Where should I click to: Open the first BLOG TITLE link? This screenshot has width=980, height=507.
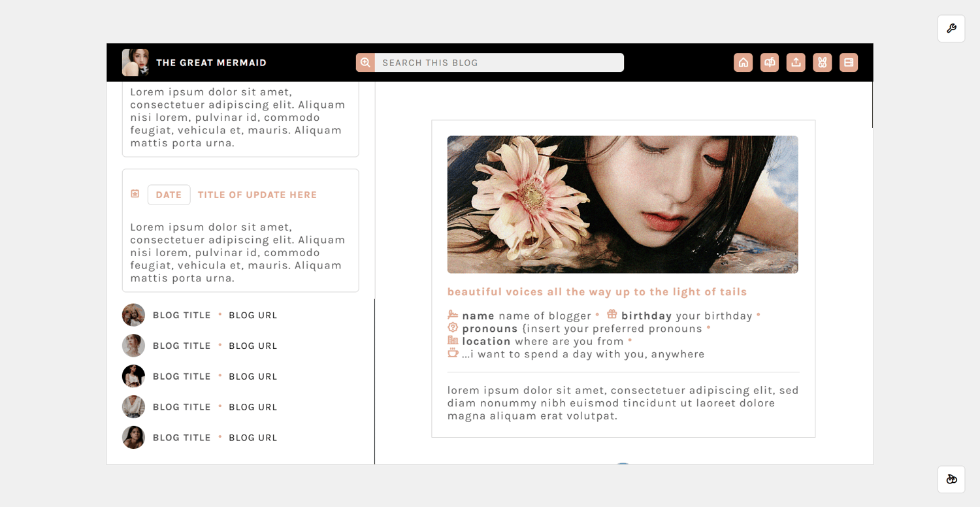coord(182,315)
